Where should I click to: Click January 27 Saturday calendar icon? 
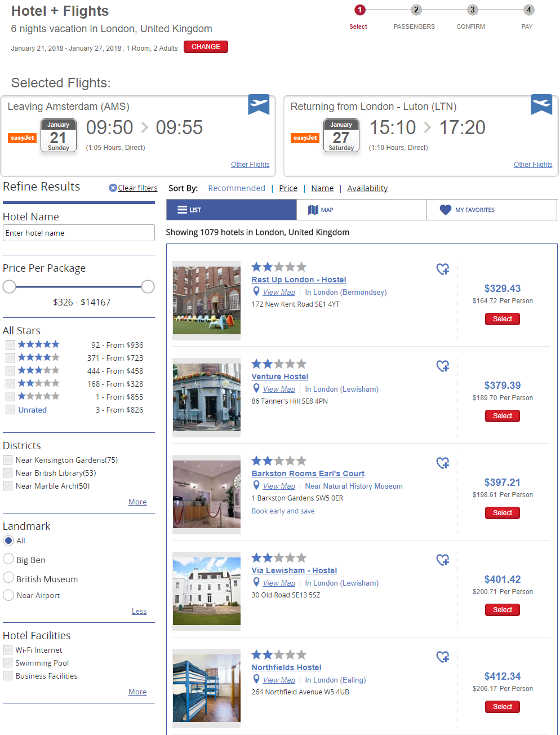click(341, 135)
